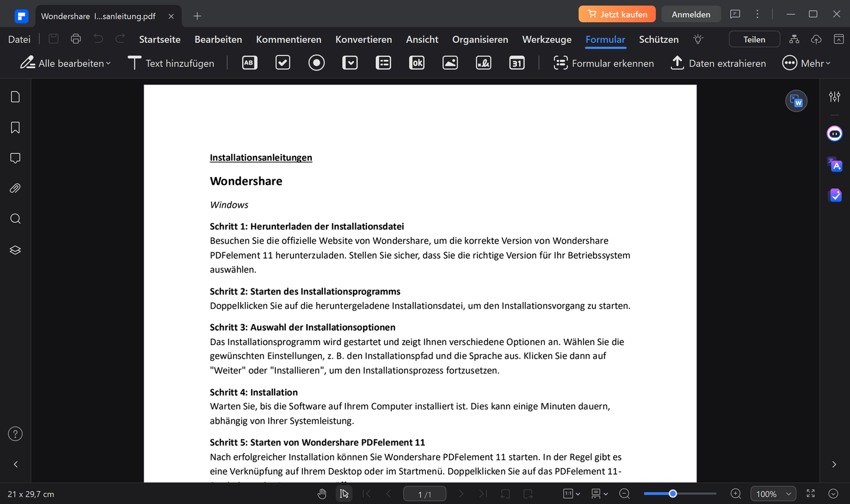This screenshot has width=850, height=504.
Task: Open the page thumbnails panel
Action: pos(15,96)
